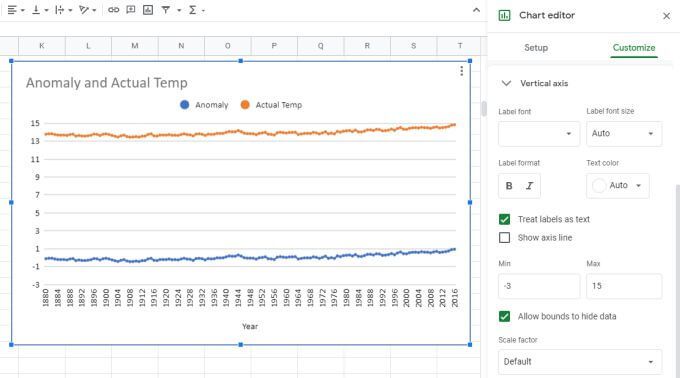Click the Anomaly legend entry

point(204,105)
